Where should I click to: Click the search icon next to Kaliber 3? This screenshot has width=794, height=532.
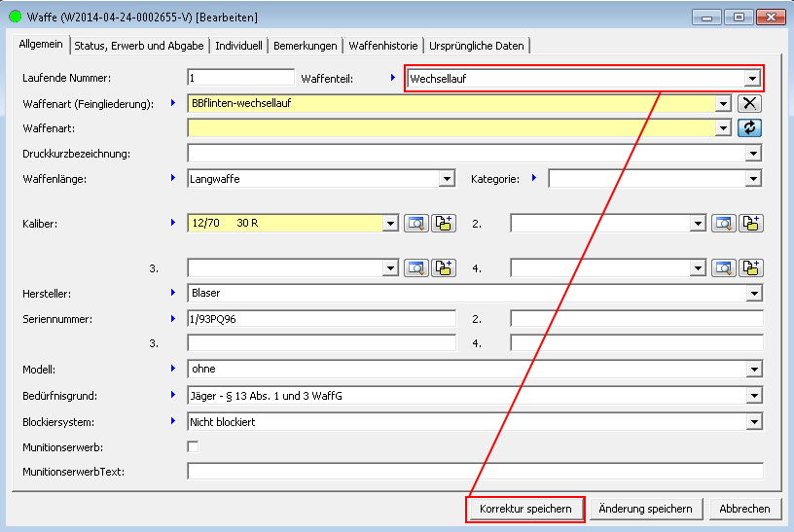pos(415,267)
